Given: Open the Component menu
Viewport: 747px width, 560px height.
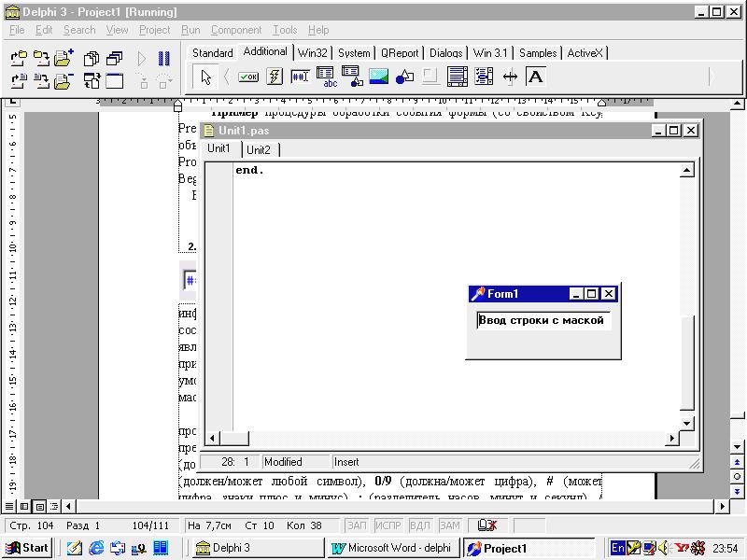Looking at the screenshot, I should (236, 30).
